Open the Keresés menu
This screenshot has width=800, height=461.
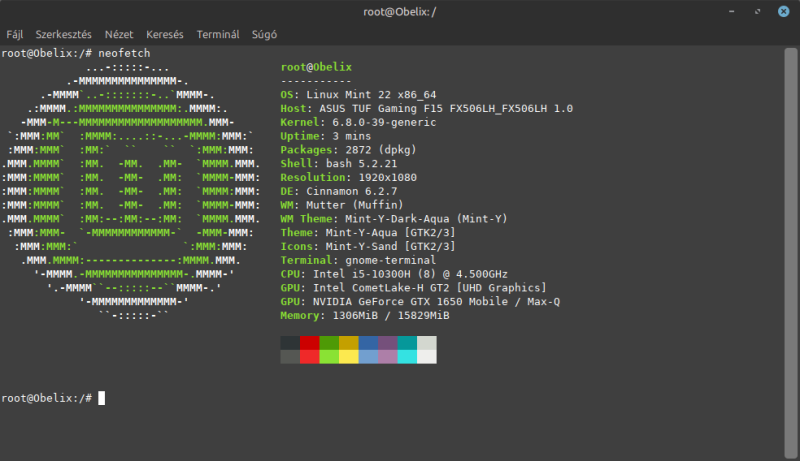(x=164, y=35)
